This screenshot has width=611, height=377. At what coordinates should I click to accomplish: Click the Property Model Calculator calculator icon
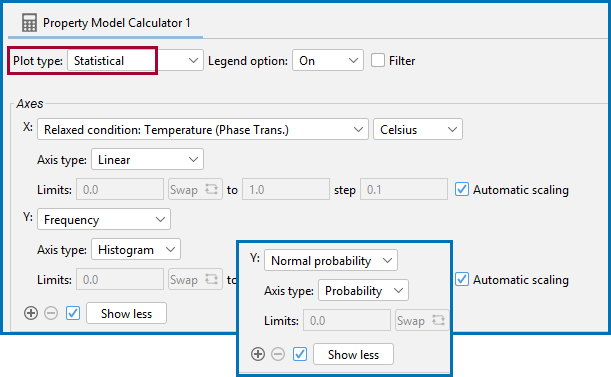click(29, 23)
